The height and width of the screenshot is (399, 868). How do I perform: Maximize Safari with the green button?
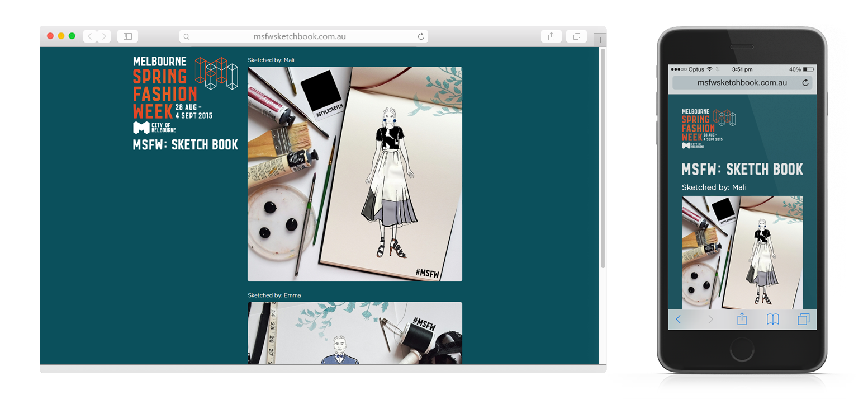[72, 36]
